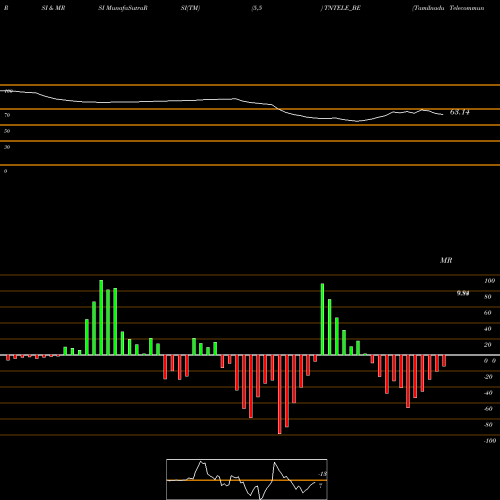
Task: Click the 70 level label on RSI axis
Action: click(7, 115)
